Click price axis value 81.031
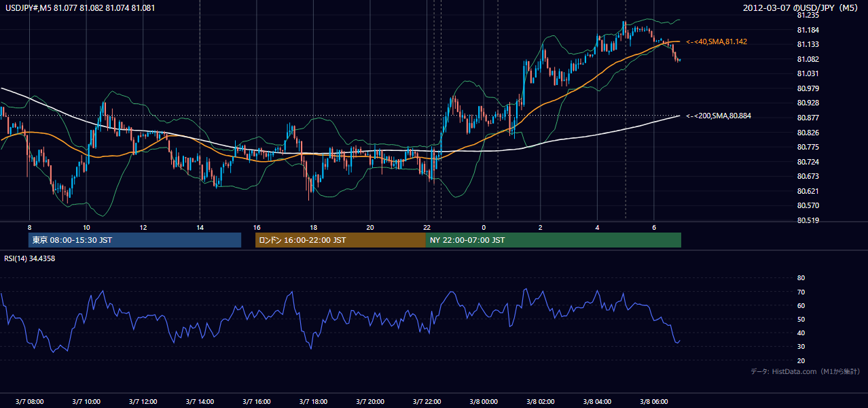Viewport: 868px width, 408px height. coord(808,73)
